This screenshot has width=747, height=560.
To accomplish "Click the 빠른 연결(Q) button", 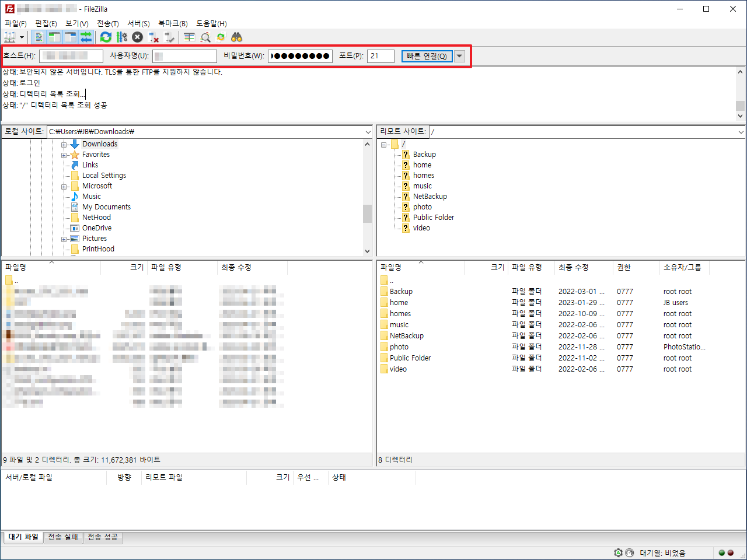I will click(x=427, y=56).
